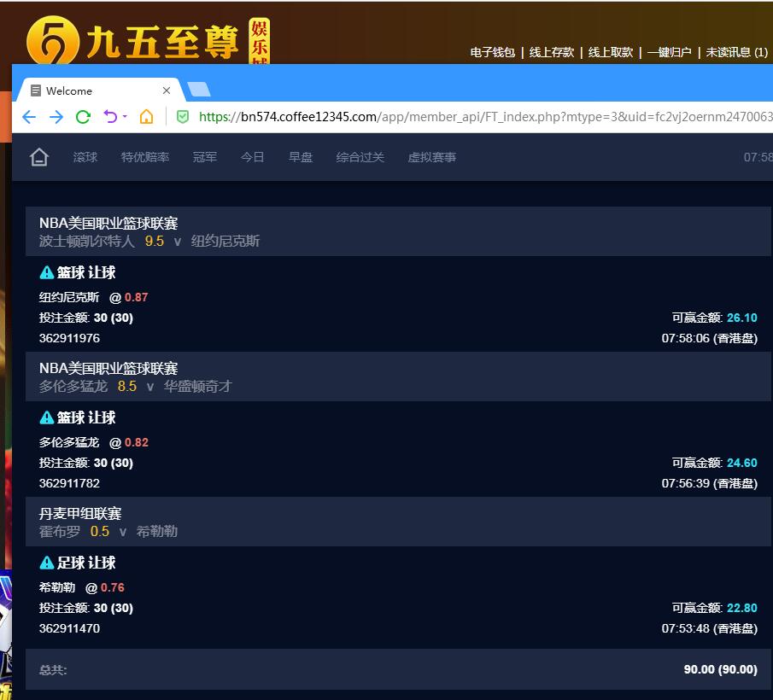Click winnable amount 24.60
This screenshot has height=700, width=773.
pyautogui.click(x=742, y=463)
